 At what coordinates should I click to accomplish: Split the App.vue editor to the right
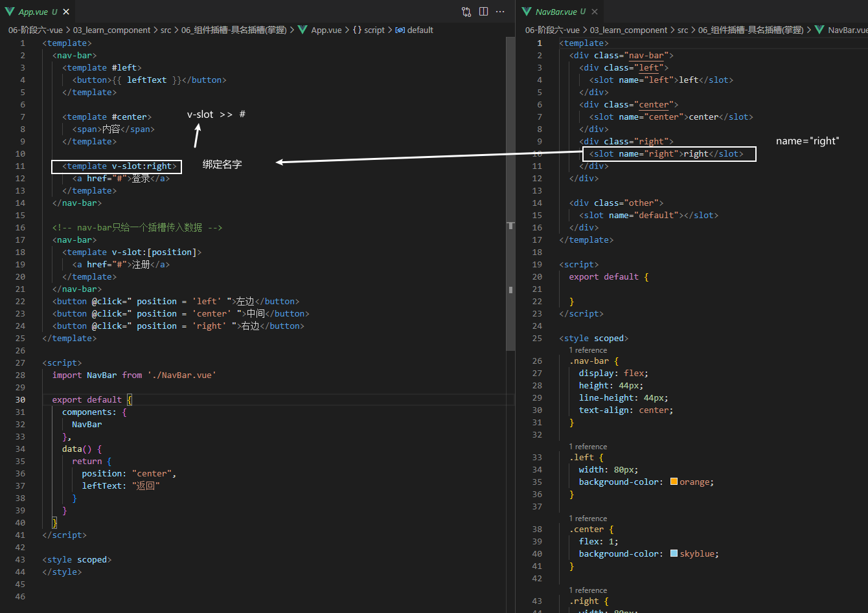pyautogui.click(x=483, y=12)
